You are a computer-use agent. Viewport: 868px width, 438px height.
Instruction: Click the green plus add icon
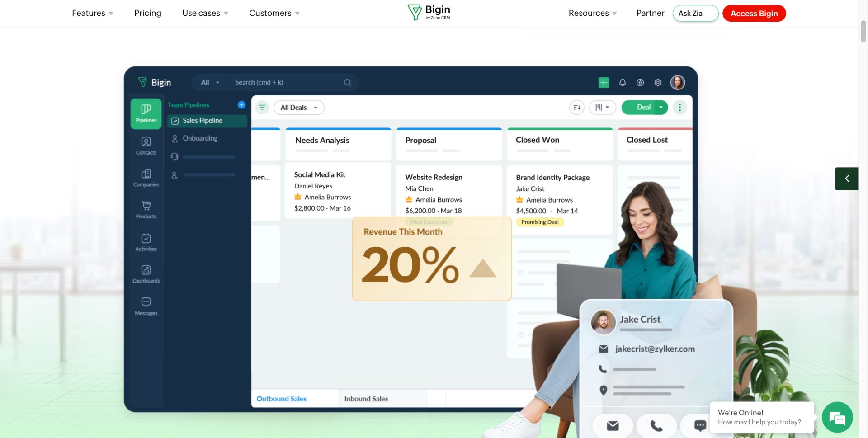click(604, 82)
